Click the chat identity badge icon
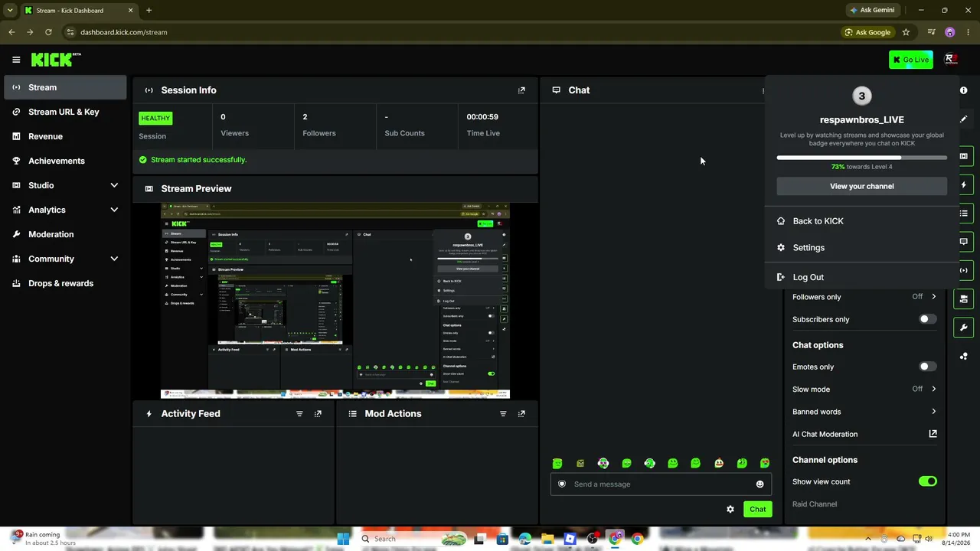This screenshot has height=551, width=980. pyautogui.click(x=562, y=484)
